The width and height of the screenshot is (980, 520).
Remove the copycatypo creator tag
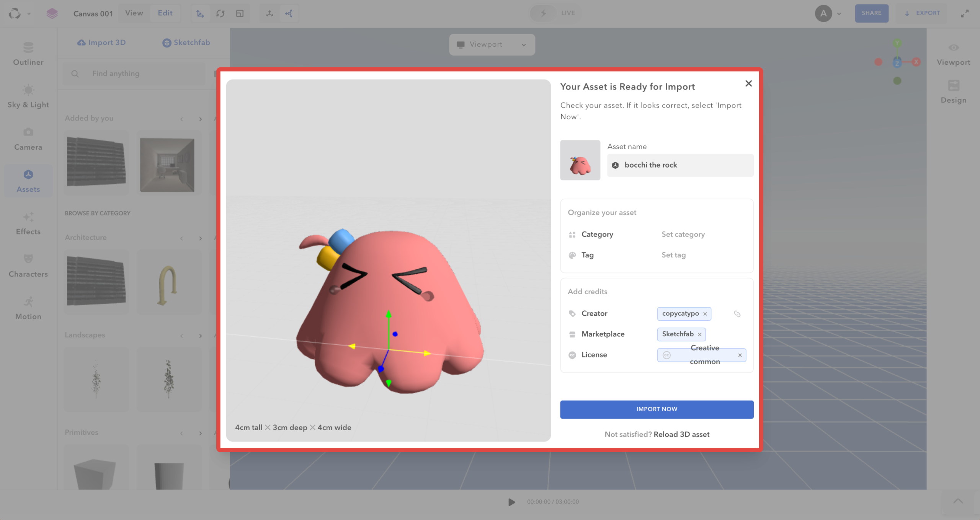click(705, 314)
